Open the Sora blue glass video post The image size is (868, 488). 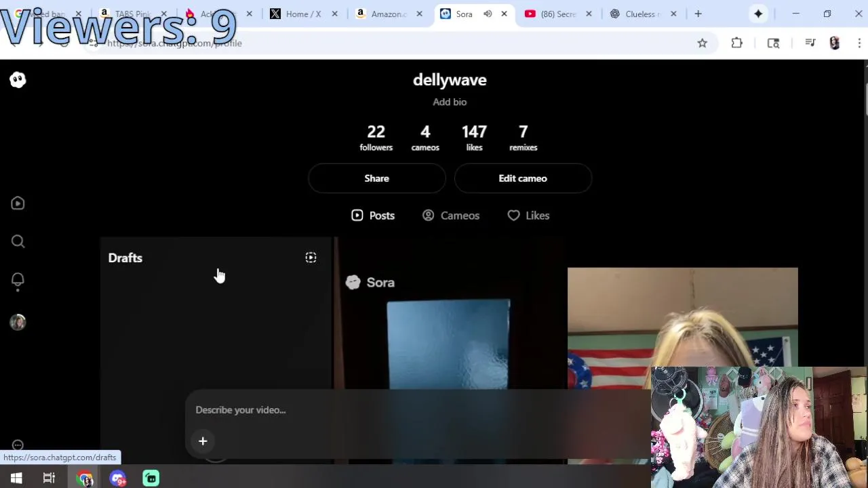[449, 350]
